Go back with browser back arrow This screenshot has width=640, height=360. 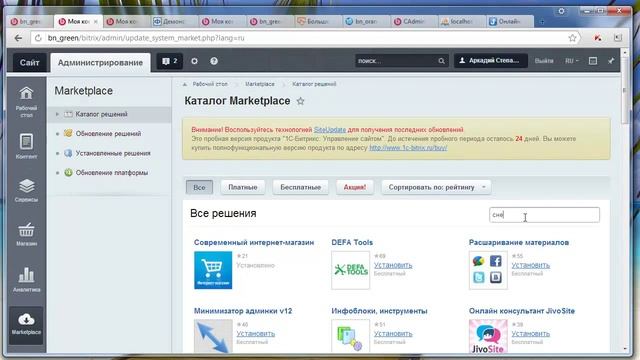(18, 38)
